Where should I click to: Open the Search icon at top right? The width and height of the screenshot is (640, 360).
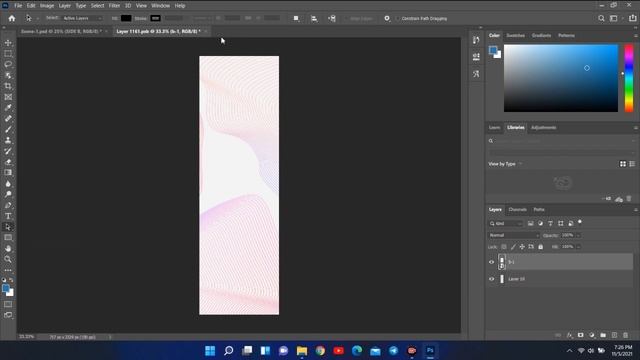click(x=601, y=18)
